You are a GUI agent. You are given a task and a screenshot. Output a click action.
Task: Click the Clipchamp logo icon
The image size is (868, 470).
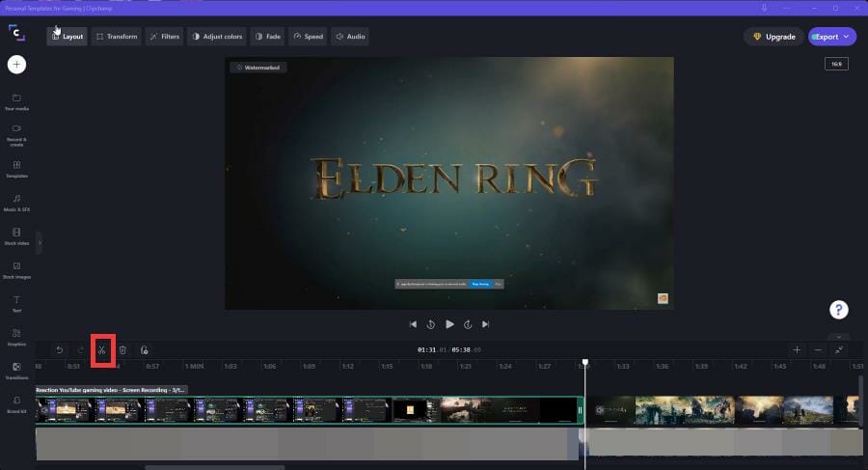[16, 33]
